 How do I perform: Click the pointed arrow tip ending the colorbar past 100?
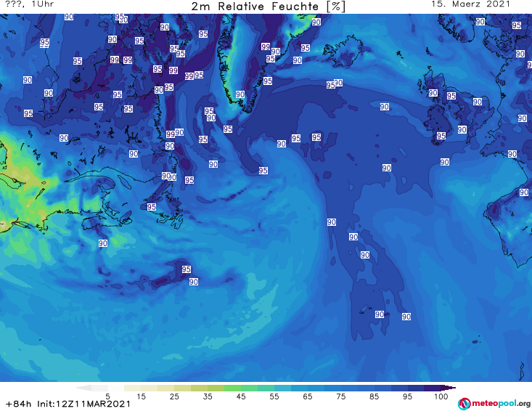[449, 388]
